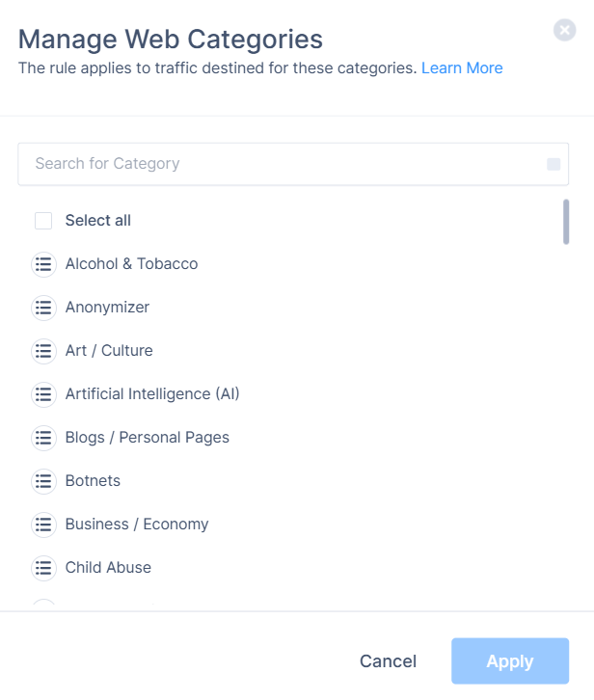Choose the Botnets category label
Image resolution: width=594 pixels, height=700 pixels.
pyautogui.click(x=93, y=481)
